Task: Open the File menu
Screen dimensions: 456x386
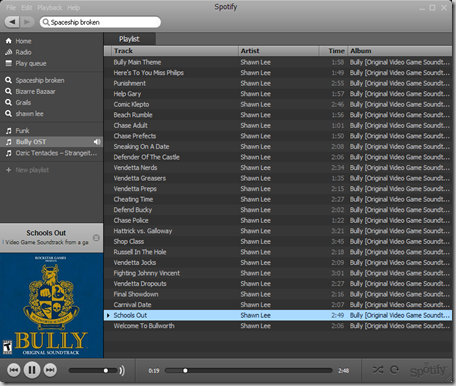Action: click(x=11, y=8)
